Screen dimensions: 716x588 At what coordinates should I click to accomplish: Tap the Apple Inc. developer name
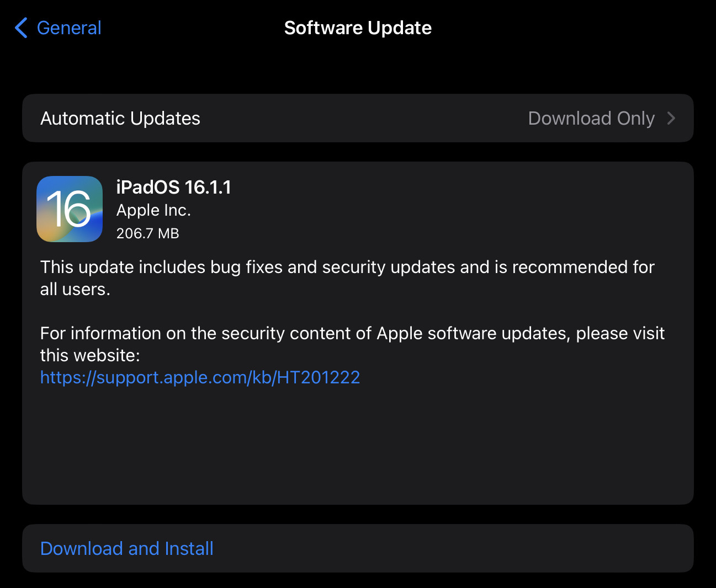click(153, 210)
